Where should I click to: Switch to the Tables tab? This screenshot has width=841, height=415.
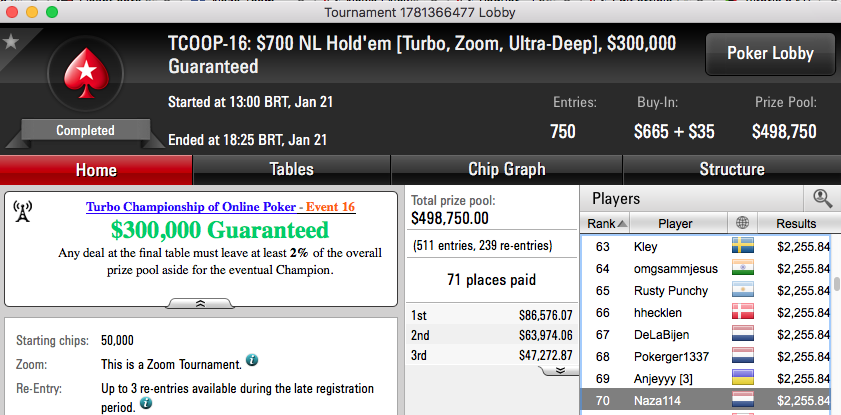pos(291,169)
